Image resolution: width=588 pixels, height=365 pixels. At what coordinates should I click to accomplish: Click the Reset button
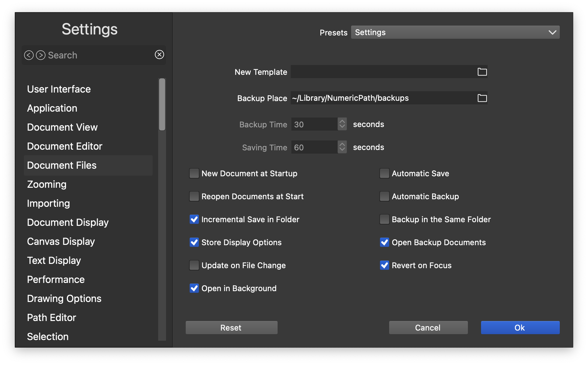[231, 328]
